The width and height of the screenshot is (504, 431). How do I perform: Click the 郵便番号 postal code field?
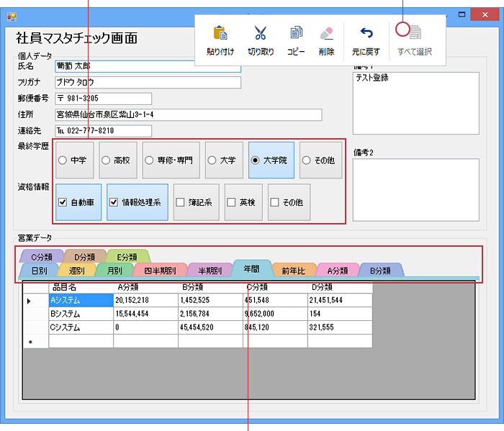click(x=103, y=99)
